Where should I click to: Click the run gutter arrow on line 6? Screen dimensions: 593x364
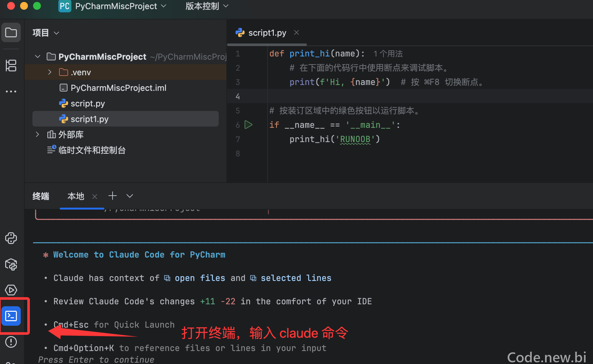(248, 125)
